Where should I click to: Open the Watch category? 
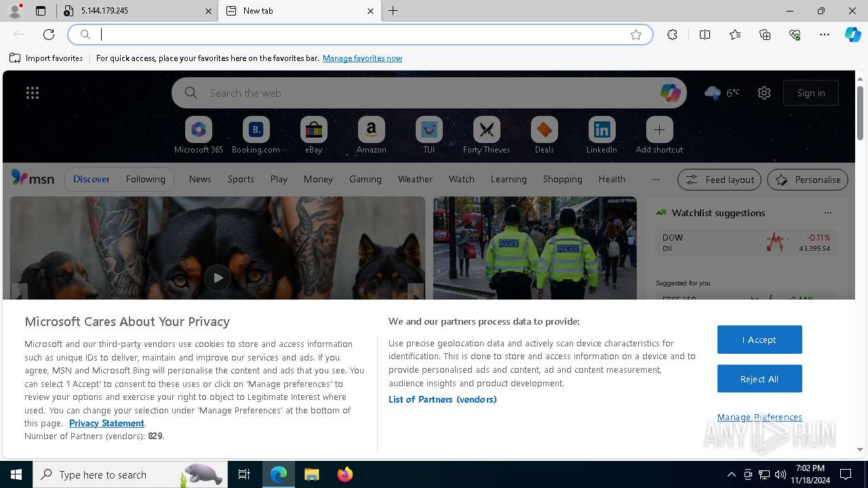tap(461, 180)
